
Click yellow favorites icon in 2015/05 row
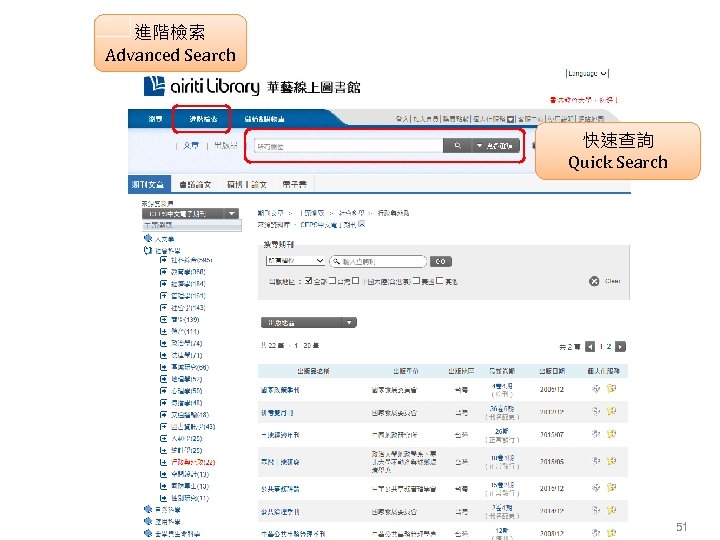coord(611,461)
